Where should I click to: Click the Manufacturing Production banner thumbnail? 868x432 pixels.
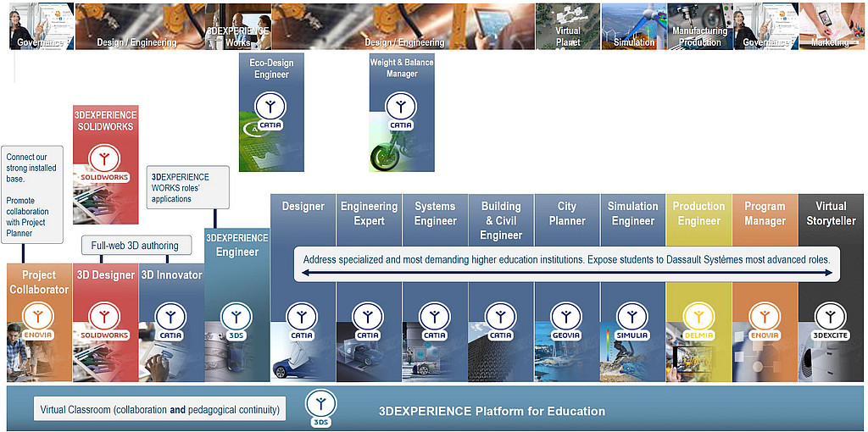[699, 26]
